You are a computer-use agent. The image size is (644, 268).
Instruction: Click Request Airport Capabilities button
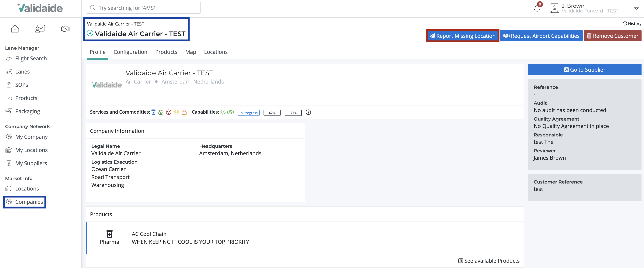pyautogui.click(x=541, y=36)
